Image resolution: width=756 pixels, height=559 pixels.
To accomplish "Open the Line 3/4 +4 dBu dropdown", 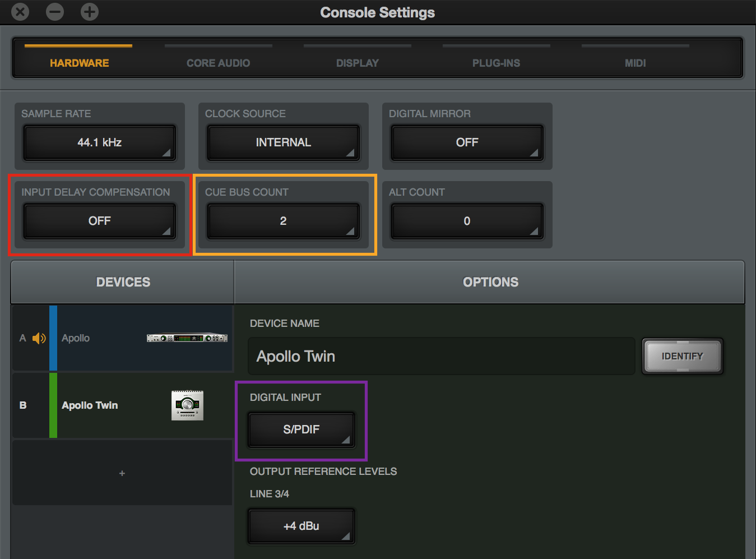I will click(302, 526).
